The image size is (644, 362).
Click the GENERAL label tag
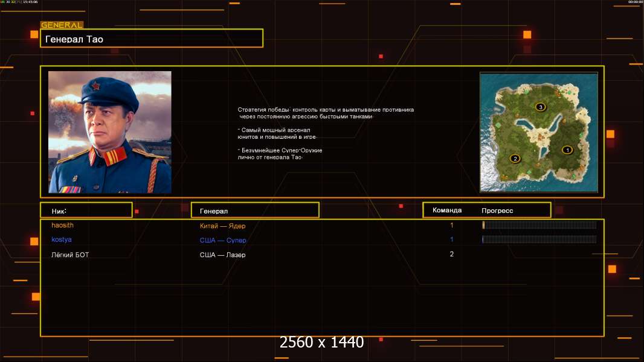coord(62,25)
